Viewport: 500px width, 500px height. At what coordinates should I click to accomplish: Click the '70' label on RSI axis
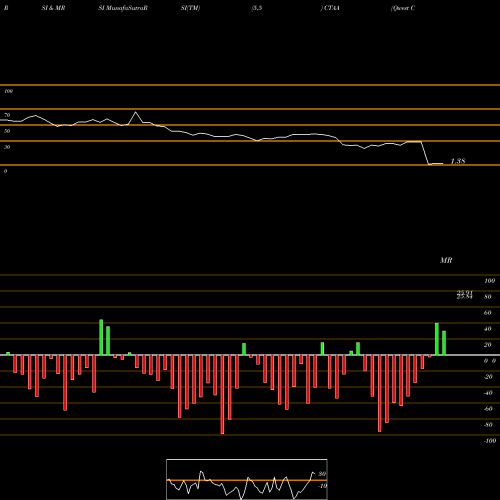(7, 115)
